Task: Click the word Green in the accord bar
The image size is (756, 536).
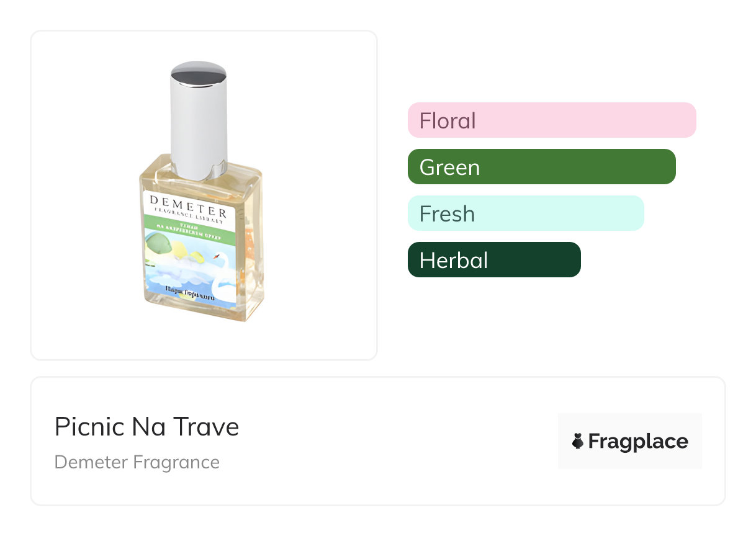Action: pyautogui.click(x=449, y=167)
